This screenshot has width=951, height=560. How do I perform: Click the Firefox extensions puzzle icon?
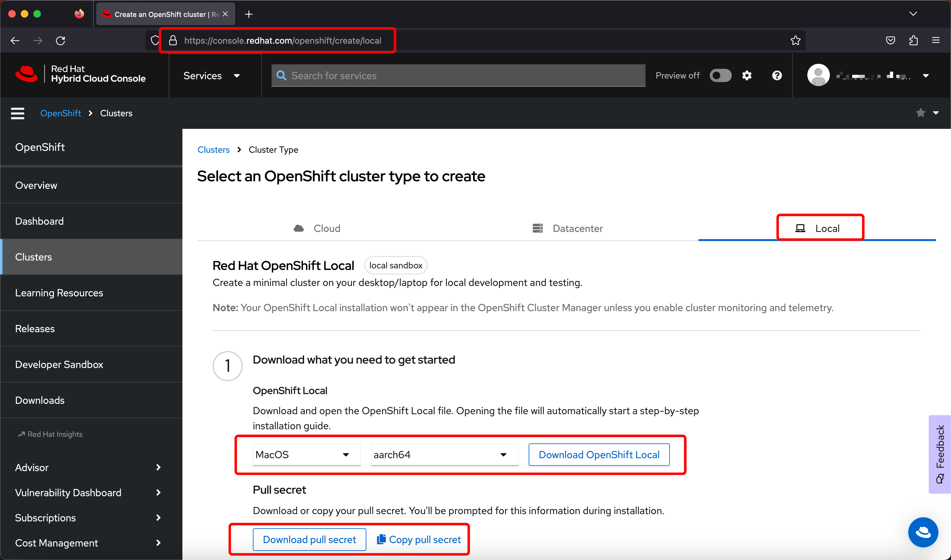[913, 40]
